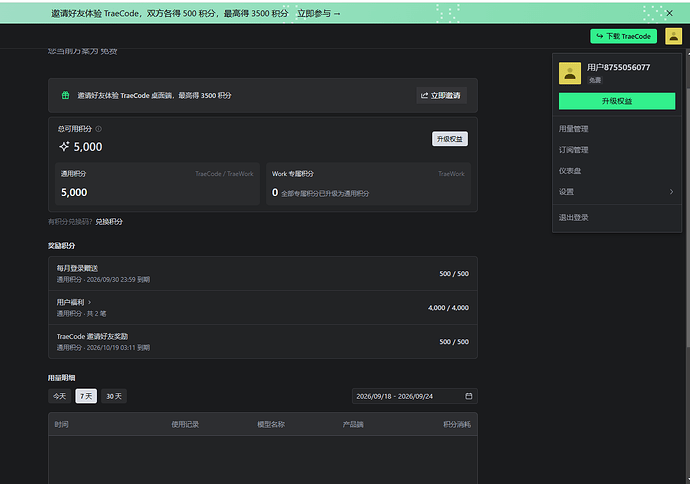Click the 产品端 column header
The width and height of the screenshot is (690, 484).
353,424
